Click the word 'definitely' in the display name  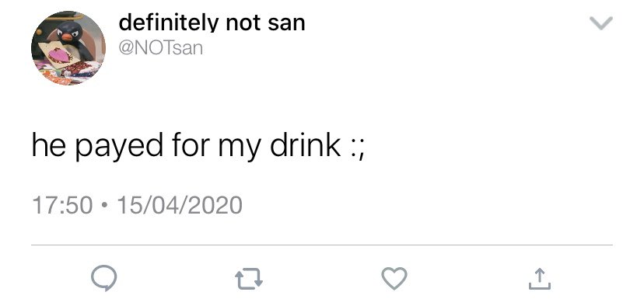coord(169,23)
